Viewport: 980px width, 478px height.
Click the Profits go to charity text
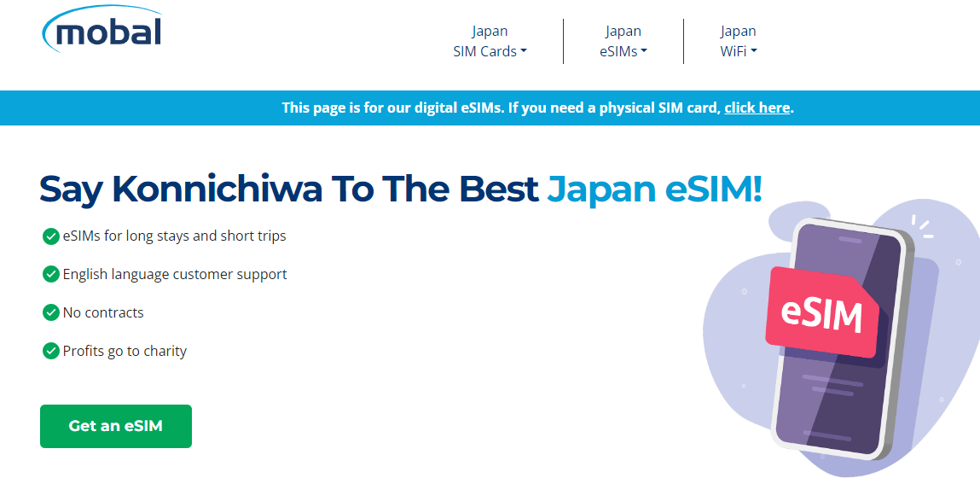pyautogui.click(x=125, y=351)
